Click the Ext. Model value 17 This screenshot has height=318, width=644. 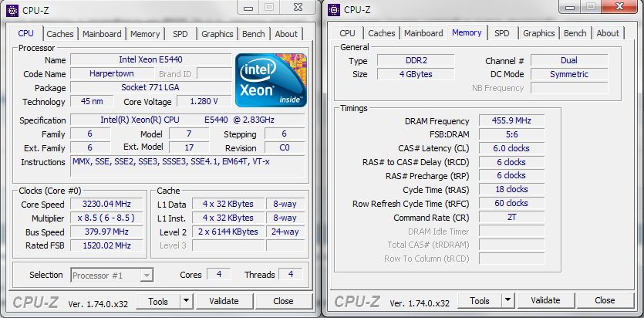(189, 147)
